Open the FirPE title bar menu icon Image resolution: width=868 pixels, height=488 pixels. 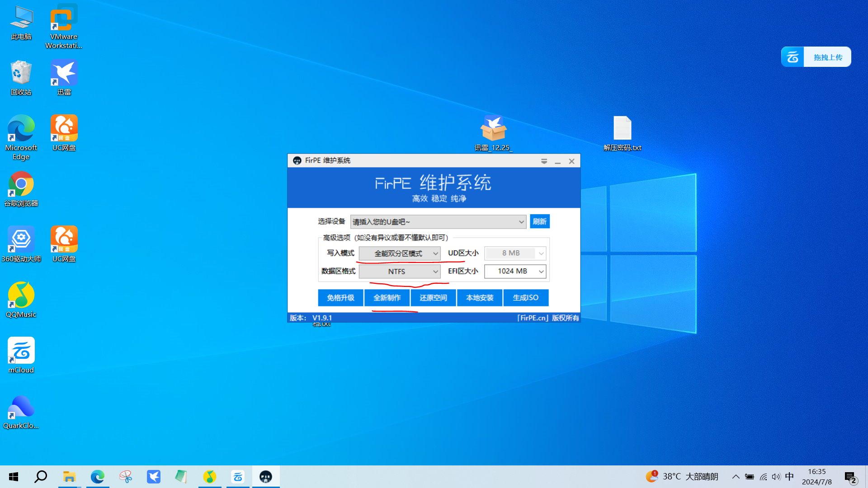click(x=544, y=161)
